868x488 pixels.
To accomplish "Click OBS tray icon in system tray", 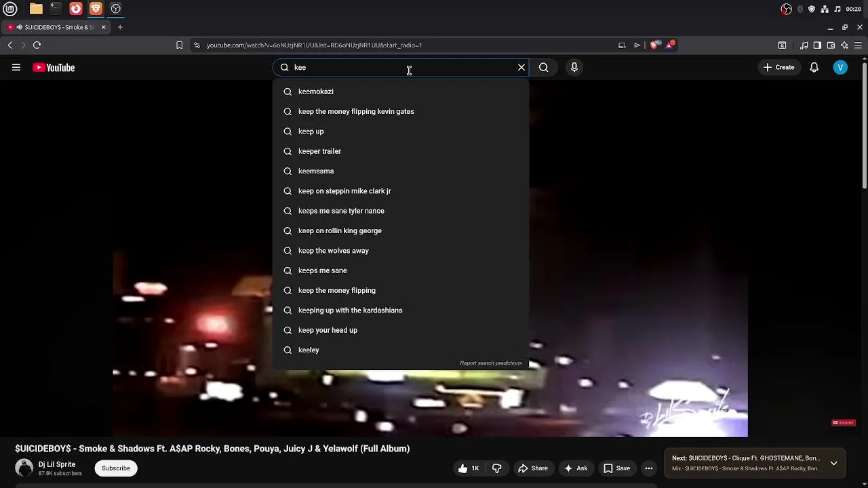I will pyautogui.click(x=786, y=9).
